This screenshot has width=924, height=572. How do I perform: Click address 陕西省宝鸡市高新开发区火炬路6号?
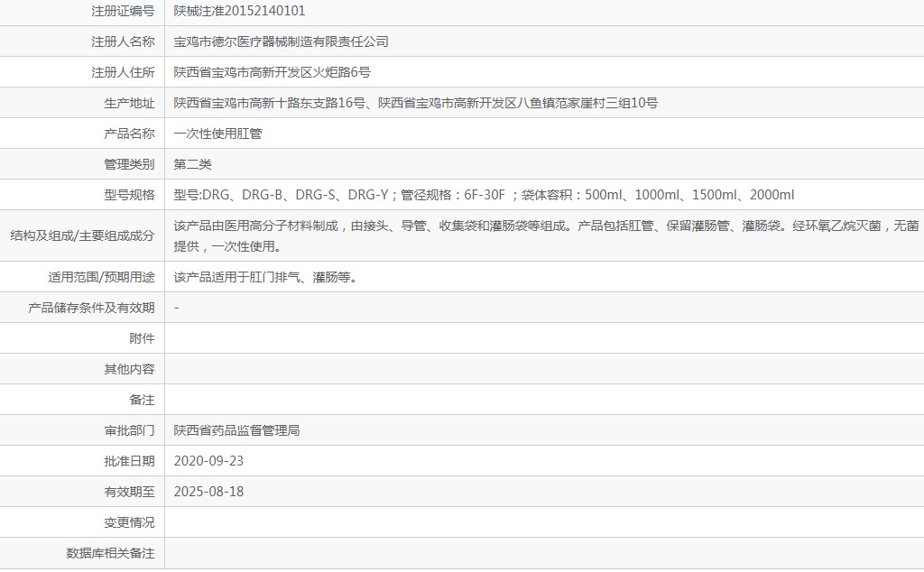[273, 72]
